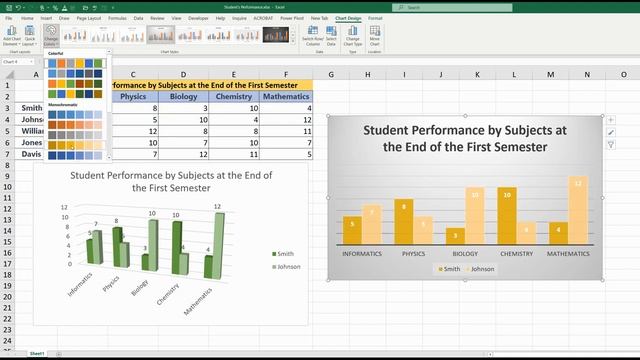Open the View tab

[x=176, y=18]
